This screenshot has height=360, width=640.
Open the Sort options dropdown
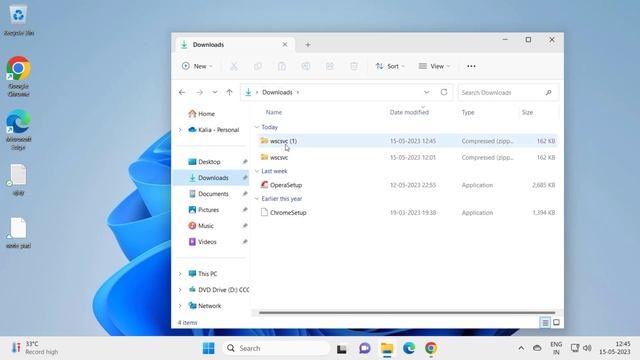tap(390, 66)
